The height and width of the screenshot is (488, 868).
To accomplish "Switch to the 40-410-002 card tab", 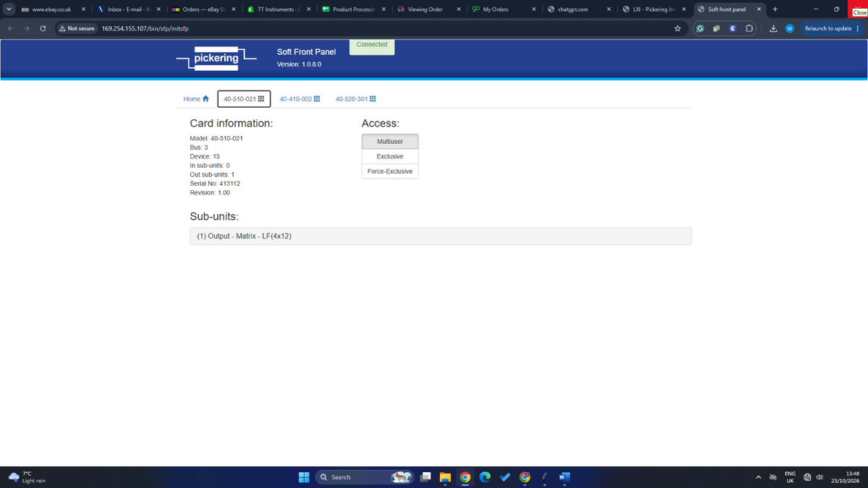I will click(299, 99).
